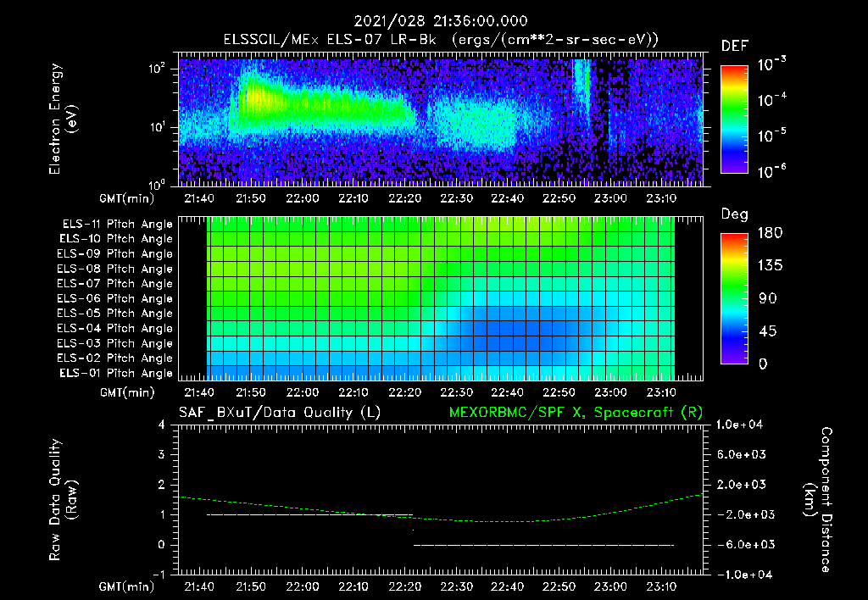Click 22:00 tick under the pitch angle panel
This screenshot has height=600, width=868.
tap(303, 392)
